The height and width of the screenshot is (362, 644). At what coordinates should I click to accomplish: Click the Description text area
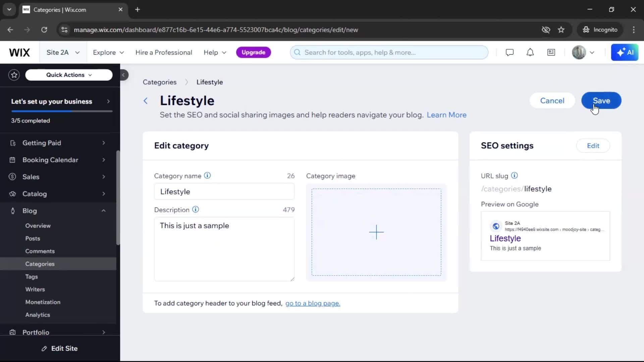[x=224, y=249]
